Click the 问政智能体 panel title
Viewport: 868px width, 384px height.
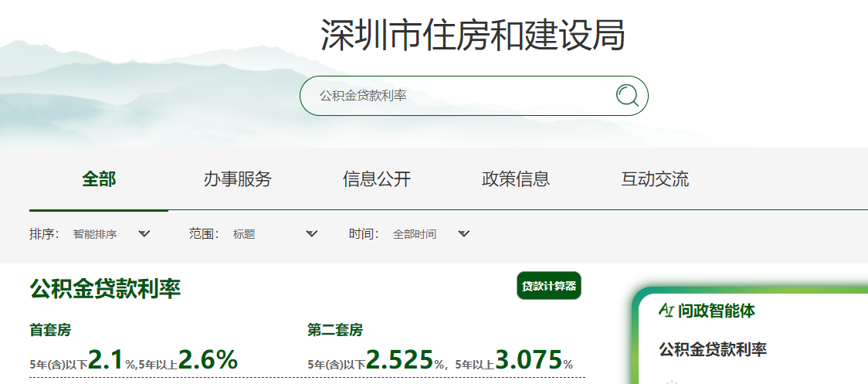(717, 311)
